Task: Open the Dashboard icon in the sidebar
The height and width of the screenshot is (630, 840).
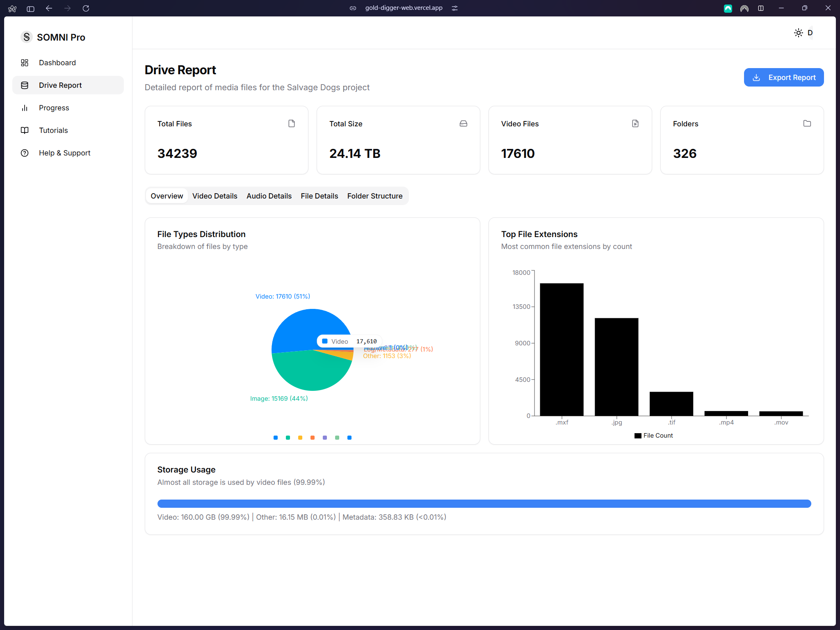Action: pyautogui.click(x=25, y=62)
